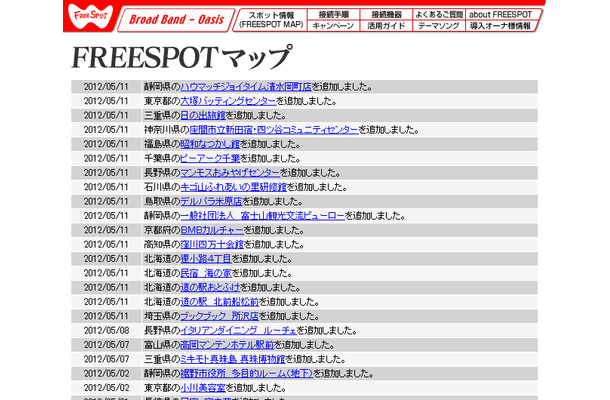Click date 2012/05/11 in 狸小路4丁目 row
Image resolution: width=610 pixels, height=400 pixels.
[x=106, y=259]
